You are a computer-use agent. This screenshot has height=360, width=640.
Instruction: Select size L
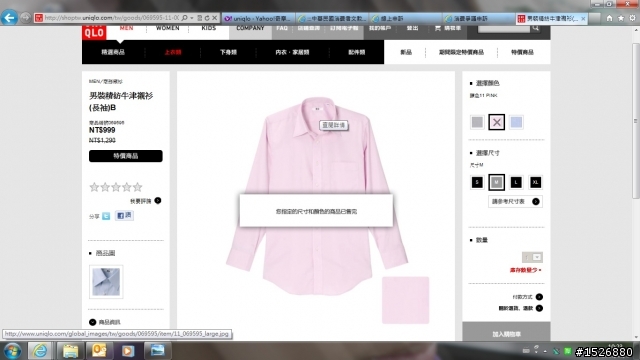(x=516, y=182)
